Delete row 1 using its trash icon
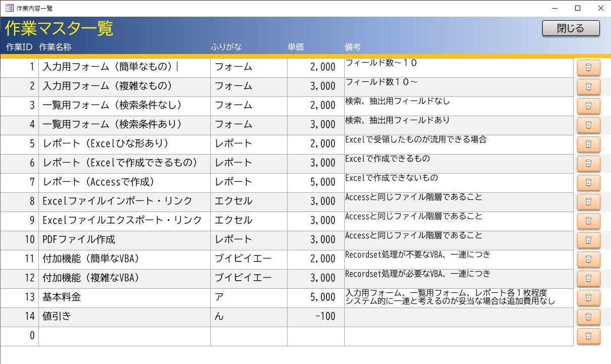The height and width of the screenshot is (364, 611). (x=588, y=68)
